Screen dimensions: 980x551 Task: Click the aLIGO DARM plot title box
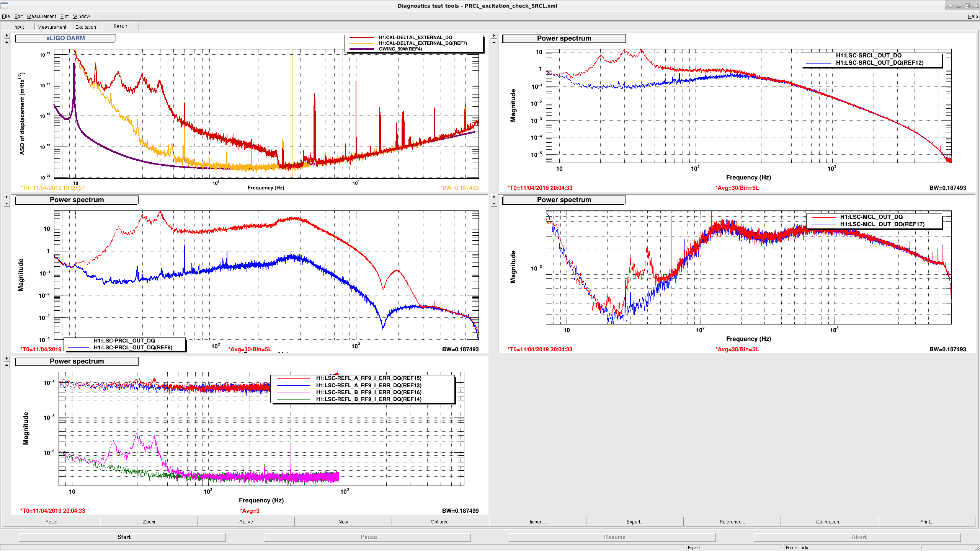coord(65,38)
